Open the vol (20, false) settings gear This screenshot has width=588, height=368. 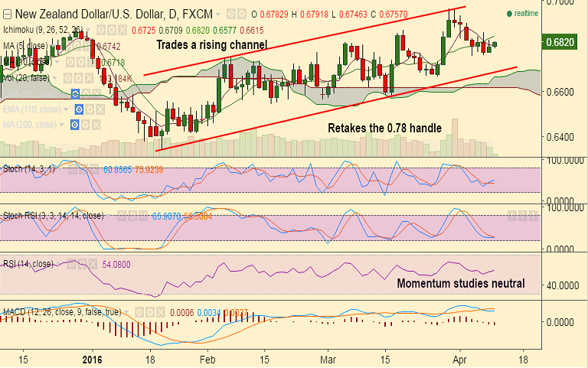(x=78, y=78)
